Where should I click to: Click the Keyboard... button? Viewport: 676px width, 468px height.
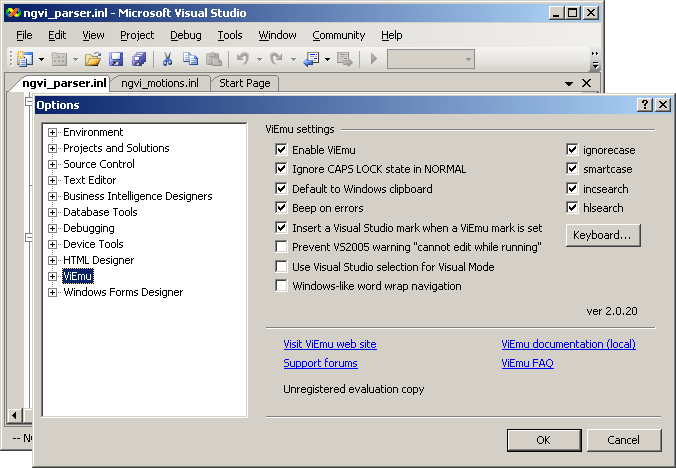click(x=603, y=235)
